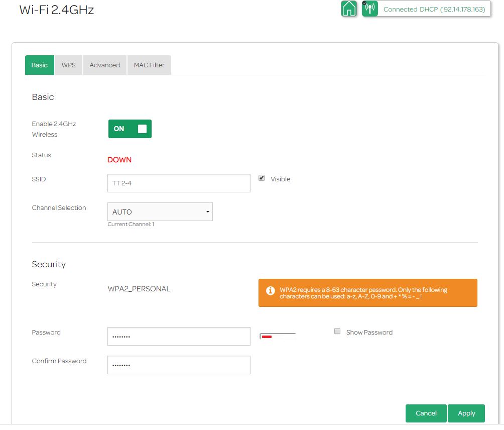Toggle the Enable 2.4GHz Wireless switch
This screenshot has width=504, height=430.
click(130, 129)
